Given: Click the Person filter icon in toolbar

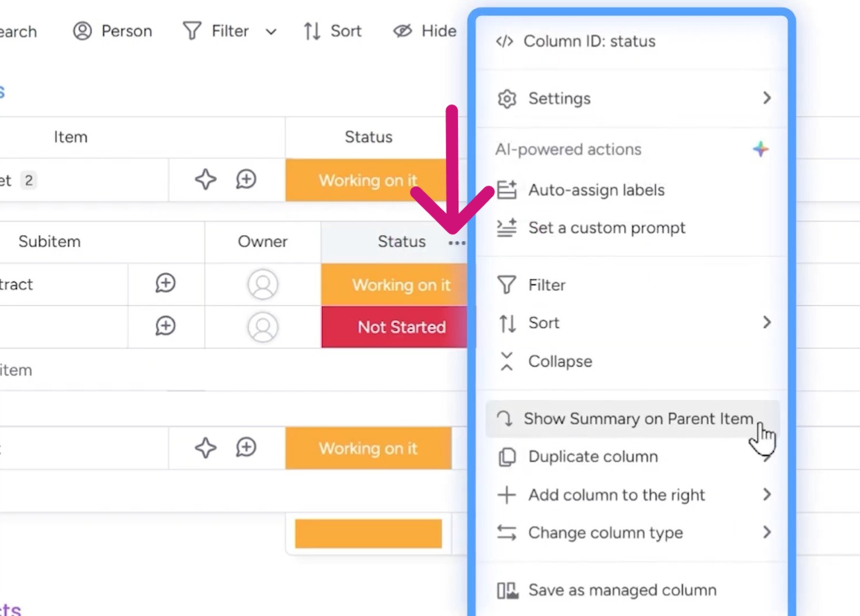Looking at the screenshot, I should pyautogui.click(x=82, y=31).
